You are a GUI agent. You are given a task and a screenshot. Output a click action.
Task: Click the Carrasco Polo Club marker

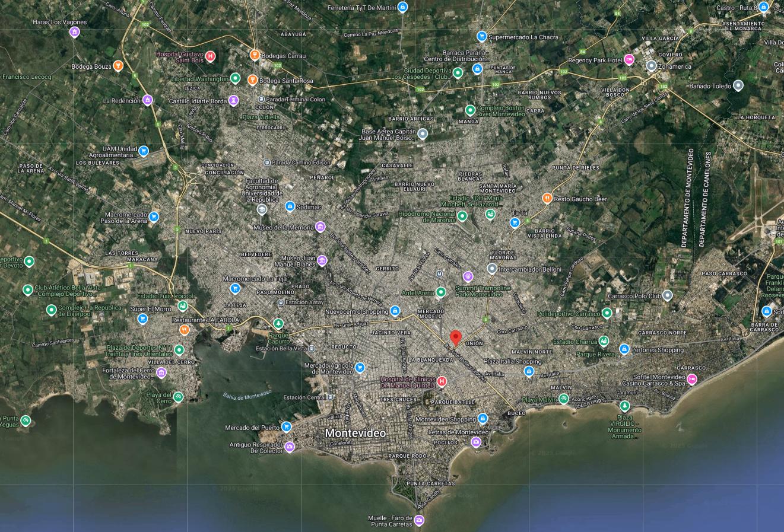tap(668, 295)
